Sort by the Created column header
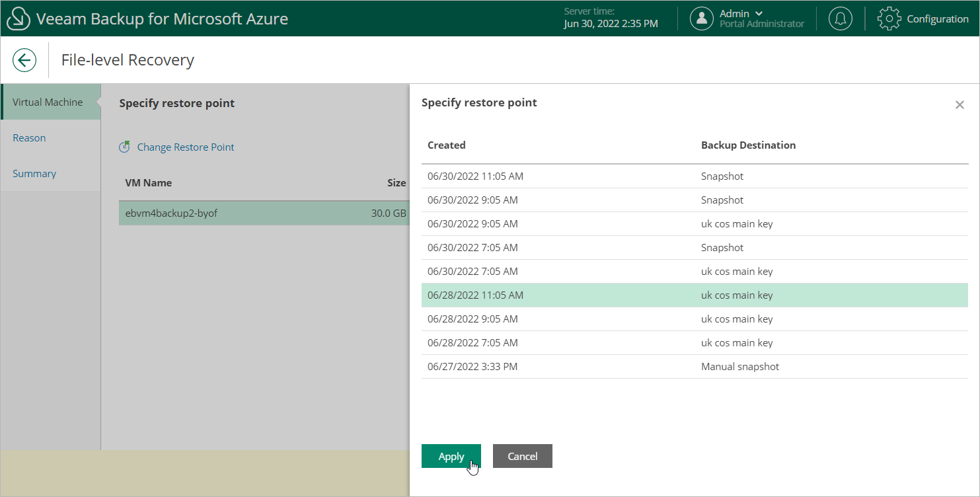 pos(447,145)
